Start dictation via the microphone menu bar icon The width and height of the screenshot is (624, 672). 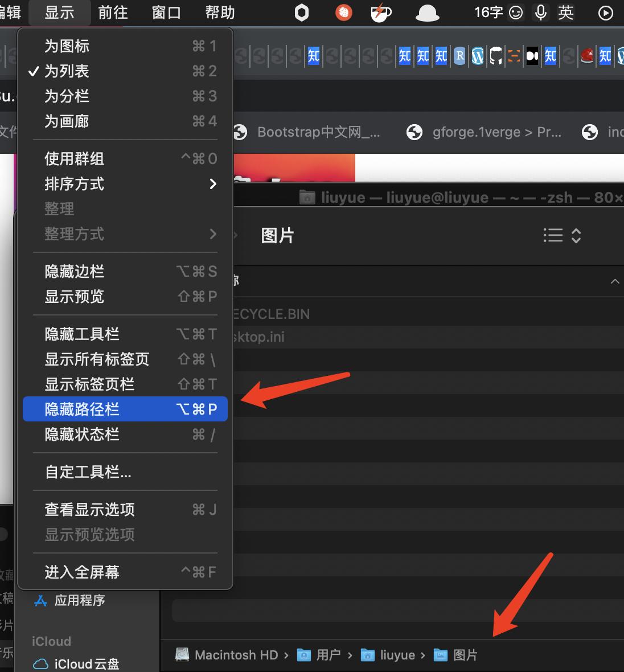click(540, 13)
